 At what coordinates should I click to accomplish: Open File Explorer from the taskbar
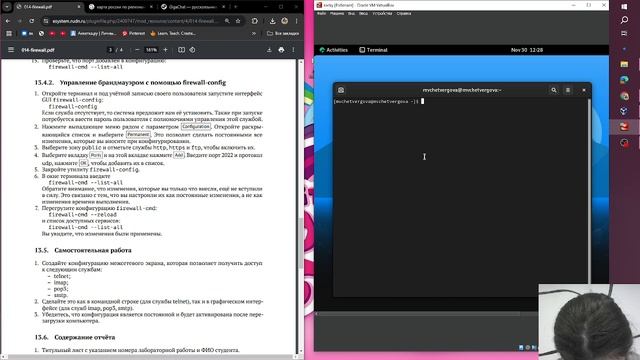click(x=624, y=64)
